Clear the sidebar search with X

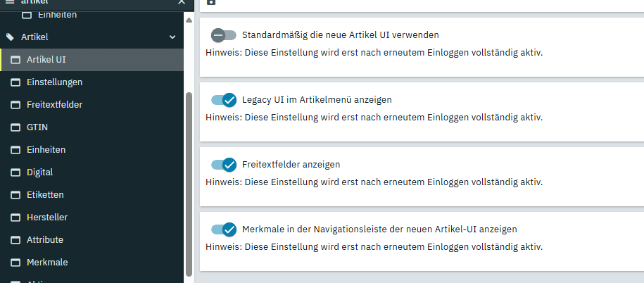181,2
